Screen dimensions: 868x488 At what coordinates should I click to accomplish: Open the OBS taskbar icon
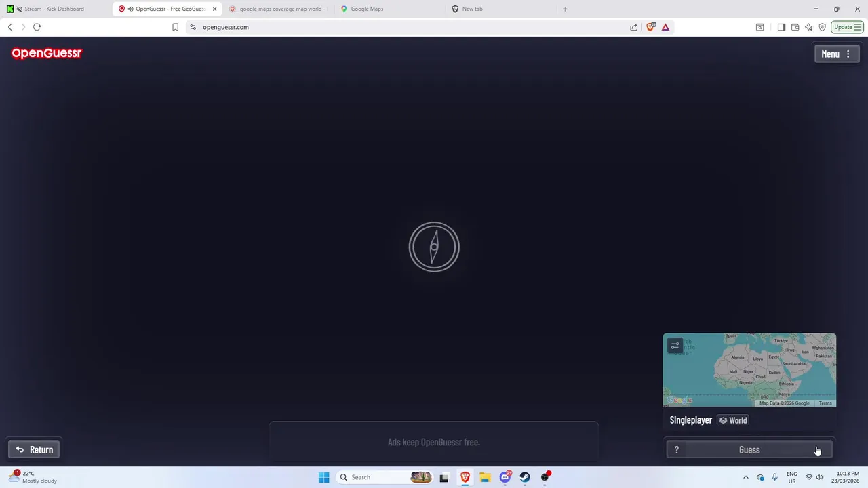(545, 477)
